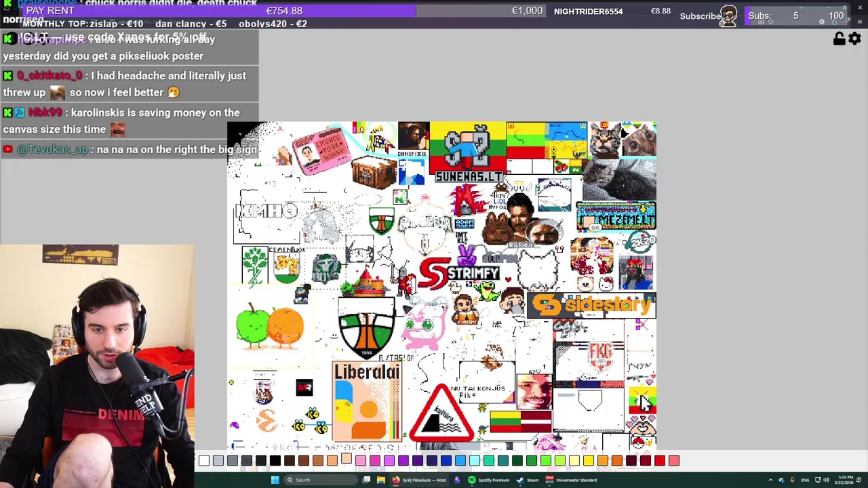Click the OneDrive tray icon
This screenshot has height=488, width=868.
point(781,480)
